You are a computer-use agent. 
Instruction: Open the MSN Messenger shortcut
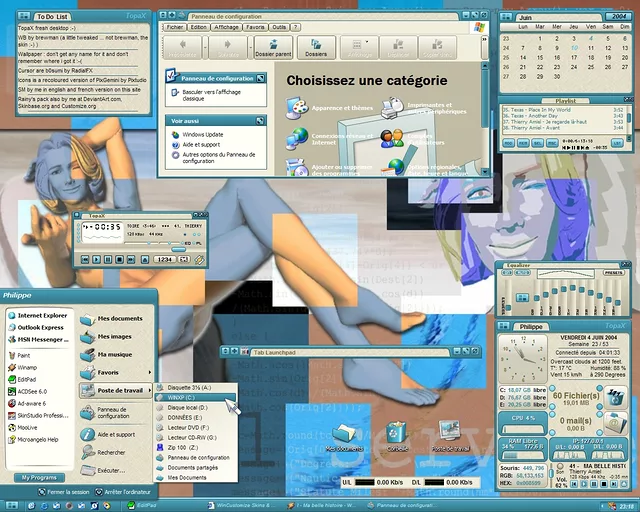40,340
